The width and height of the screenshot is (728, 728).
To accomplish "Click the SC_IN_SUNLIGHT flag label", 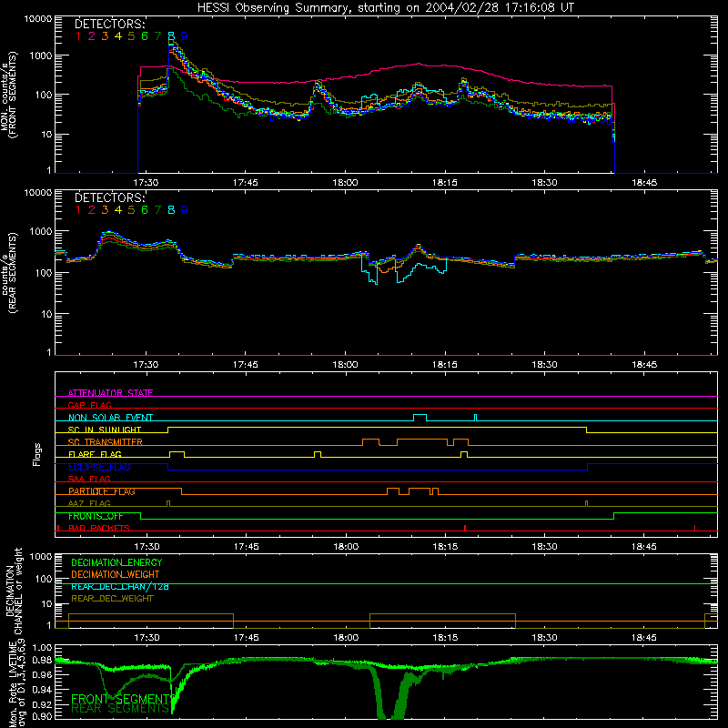I will pyautogui.click(x=105, y=430).
